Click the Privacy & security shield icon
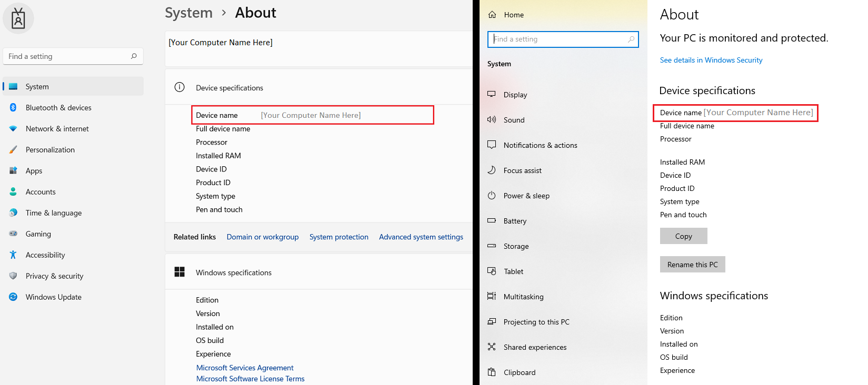The height and width of the screenshot is (385, 868). click(x=13, y=276)
